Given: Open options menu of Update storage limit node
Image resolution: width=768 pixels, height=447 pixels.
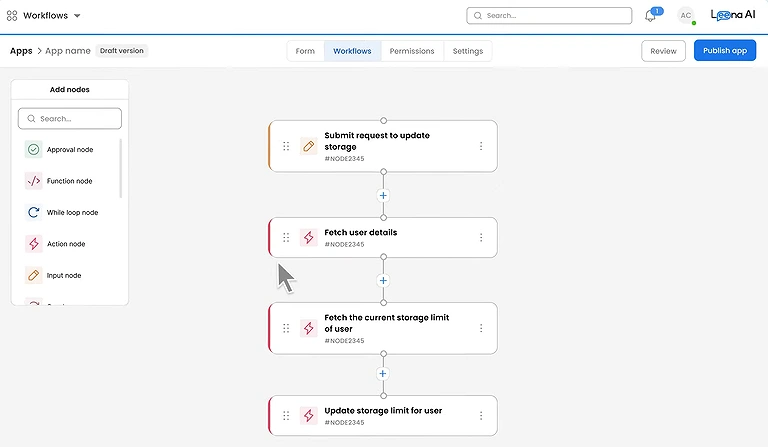Looking at the screenshot, I should click(x=481, y=416).
